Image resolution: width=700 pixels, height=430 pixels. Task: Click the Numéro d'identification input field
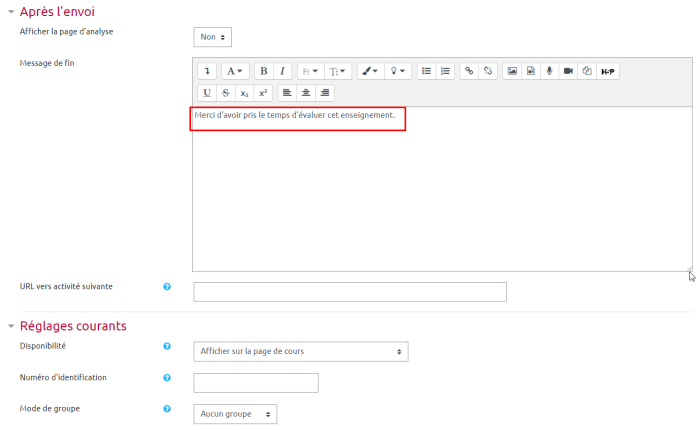coord(255,383)
